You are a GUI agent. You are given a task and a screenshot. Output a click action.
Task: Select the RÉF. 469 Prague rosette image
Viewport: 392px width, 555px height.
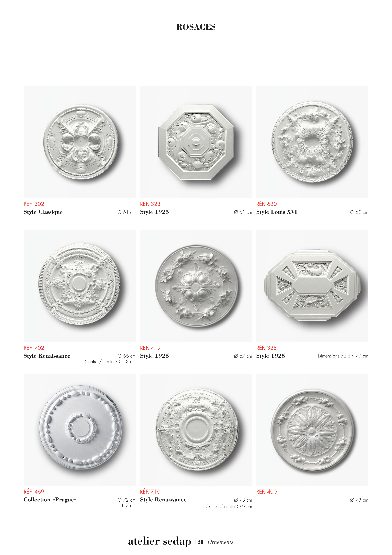[80, 430]
